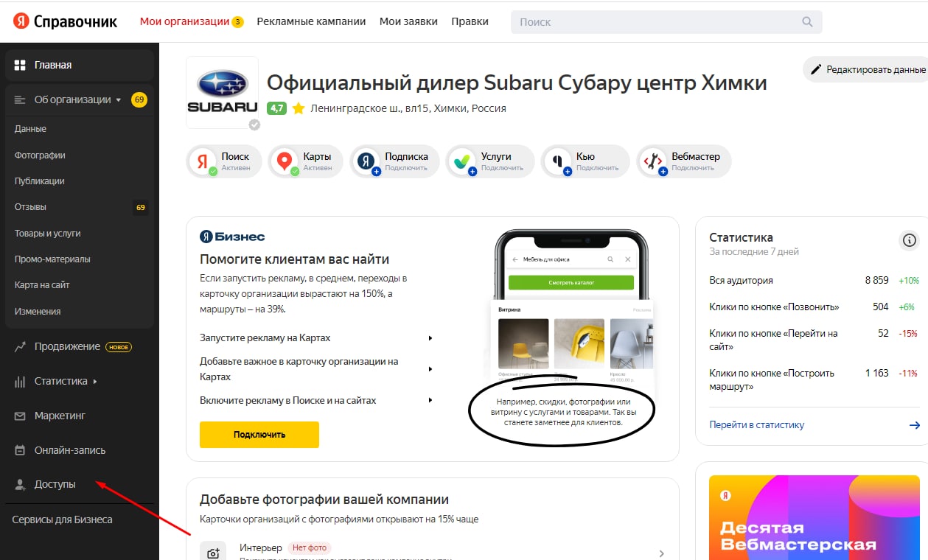Connect the Вебмастер service chip

tap(684, 161)
